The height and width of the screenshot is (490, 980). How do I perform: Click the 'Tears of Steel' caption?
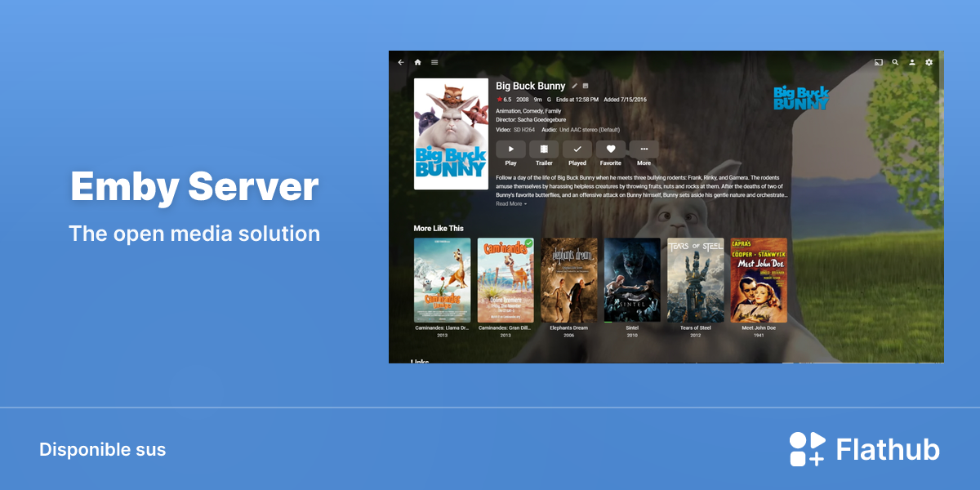[x=696, y=328]
